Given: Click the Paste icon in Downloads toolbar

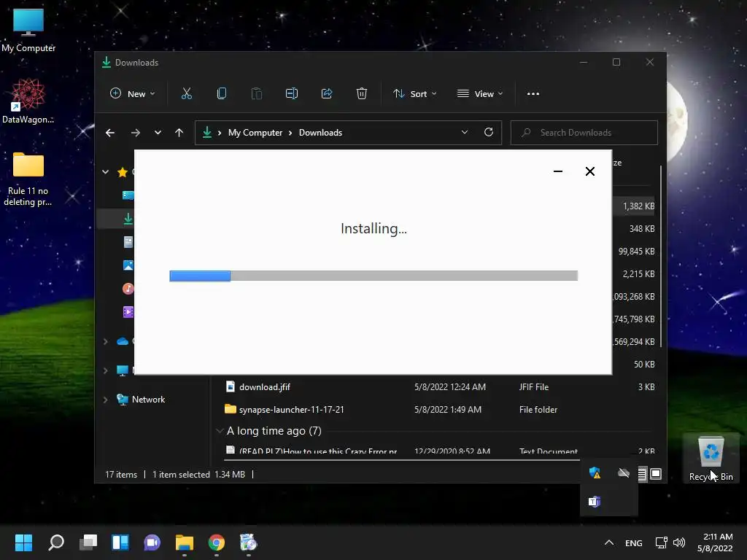Looking at the screenshot, I should pyautogui.click(x=256, y=94).
